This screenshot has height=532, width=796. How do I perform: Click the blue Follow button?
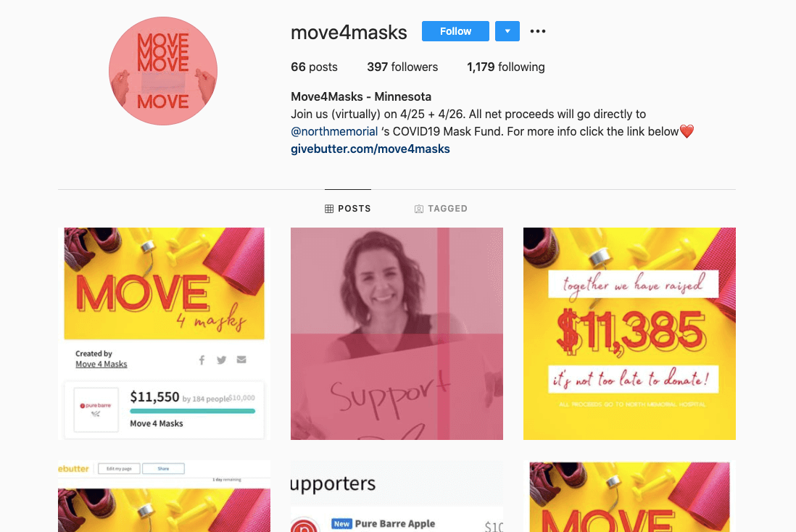[455, 31]
